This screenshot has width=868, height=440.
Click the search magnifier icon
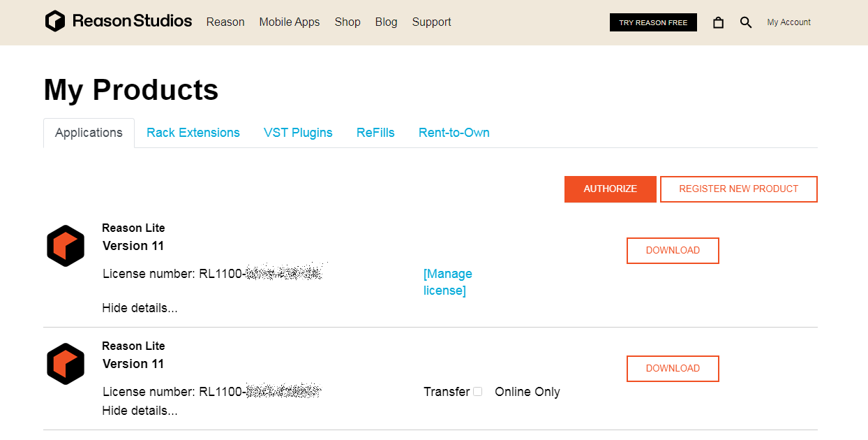click(x=746, y=22)
